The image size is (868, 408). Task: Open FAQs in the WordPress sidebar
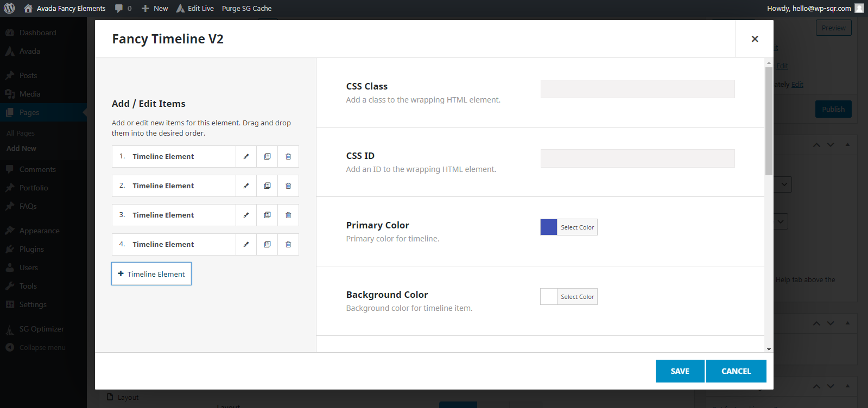43,206
